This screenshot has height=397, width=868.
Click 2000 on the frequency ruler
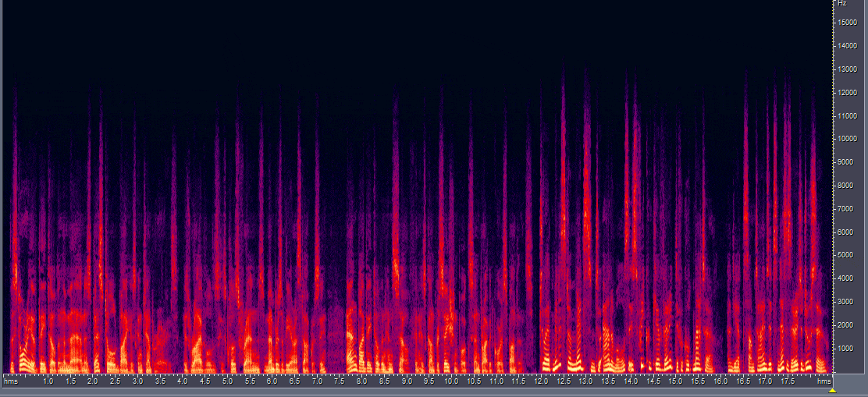[846, 325]
